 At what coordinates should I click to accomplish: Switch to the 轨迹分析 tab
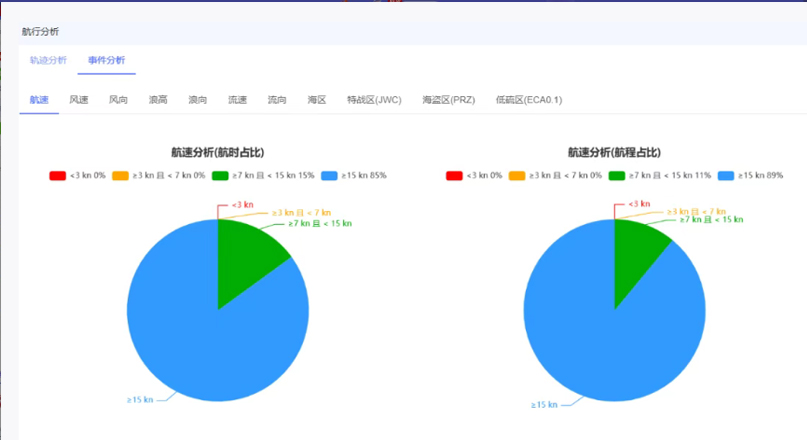point(48,60)
